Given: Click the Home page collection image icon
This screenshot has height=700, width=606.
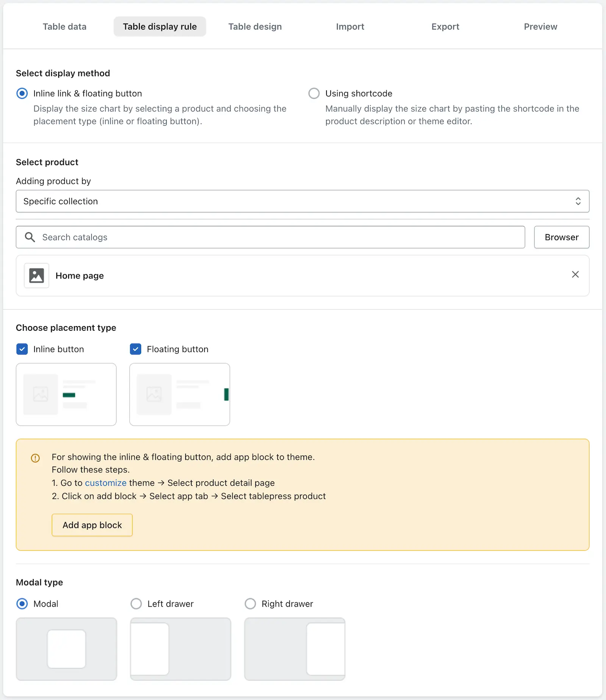Looking at the screenshot, I should pyautogui.click(x=36, y=275).
